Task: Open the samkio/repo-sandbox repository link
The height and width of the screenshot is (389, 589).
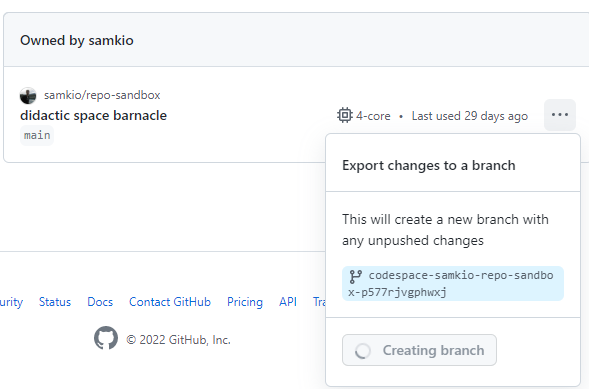Action: [x=102, y=95]
